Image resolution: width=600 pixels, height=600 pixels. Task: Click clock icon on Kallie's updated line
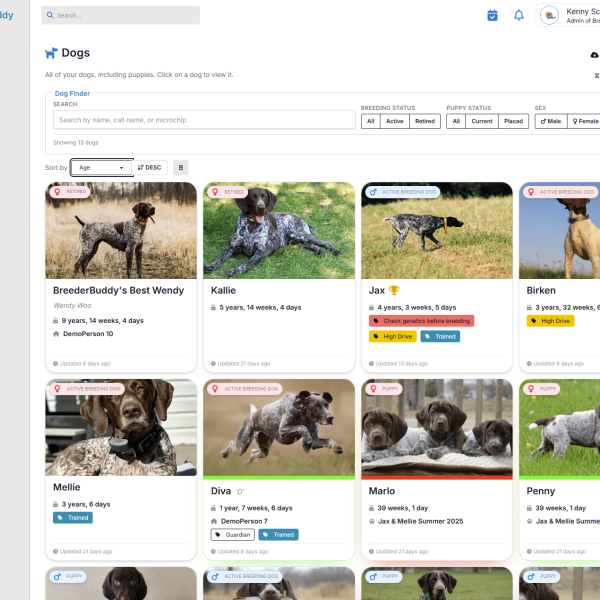coord(213,364)
